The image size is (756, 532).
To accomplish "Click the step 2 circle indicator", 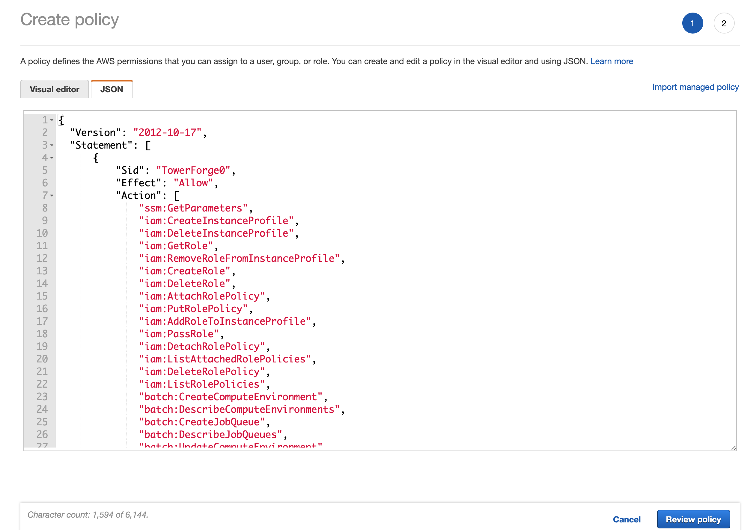I will [723, 23].
